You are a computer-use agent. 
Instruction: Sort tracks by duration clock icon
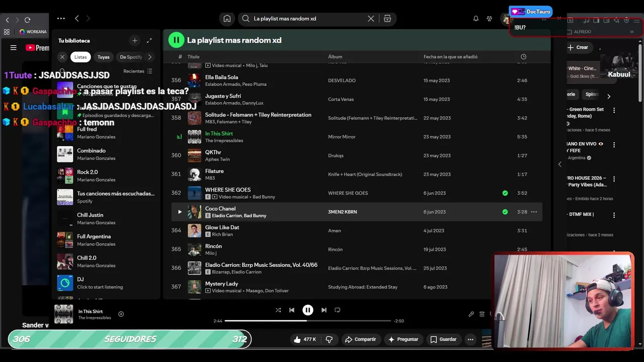[523, 57]
